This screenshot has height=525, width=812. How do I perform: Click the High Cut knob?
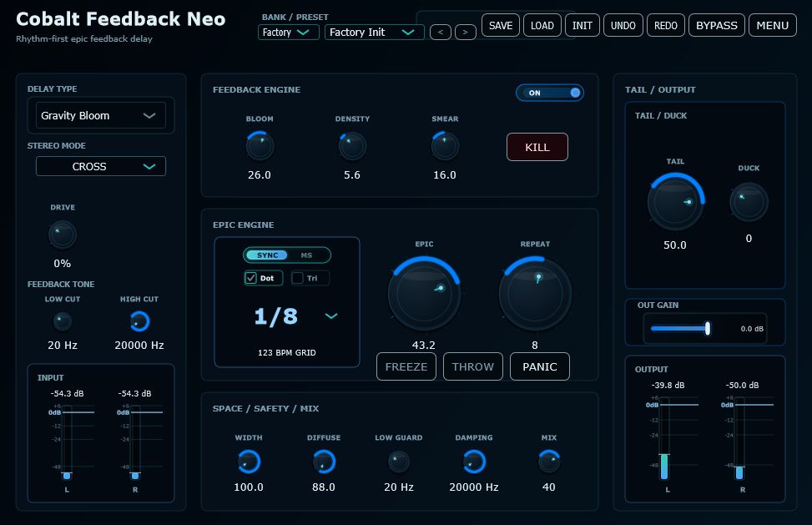(139, 321)
